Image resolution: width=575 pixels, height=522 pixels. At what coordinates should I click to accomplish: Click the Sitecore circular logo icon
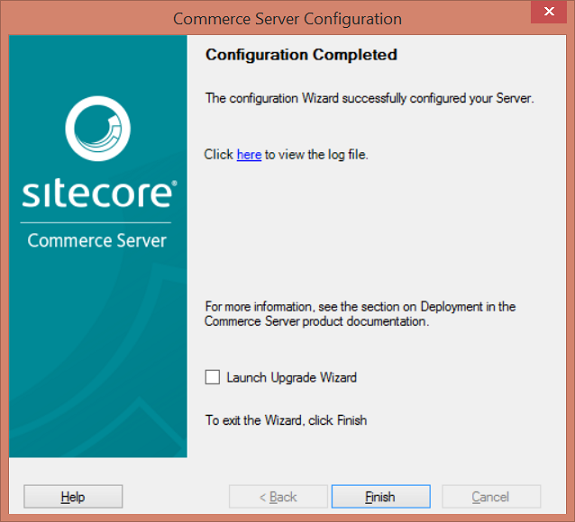tap(98, 128)
